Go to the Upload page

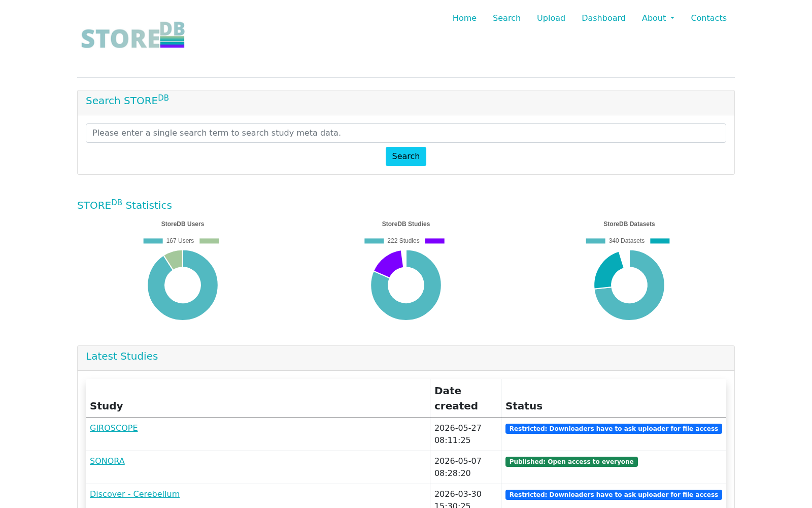click(x=551, y=18)
